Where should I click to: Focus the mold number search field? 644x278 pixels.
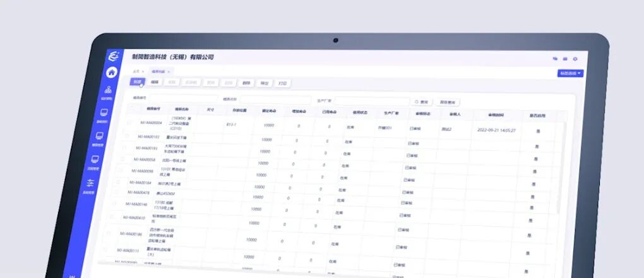point(182,99)
